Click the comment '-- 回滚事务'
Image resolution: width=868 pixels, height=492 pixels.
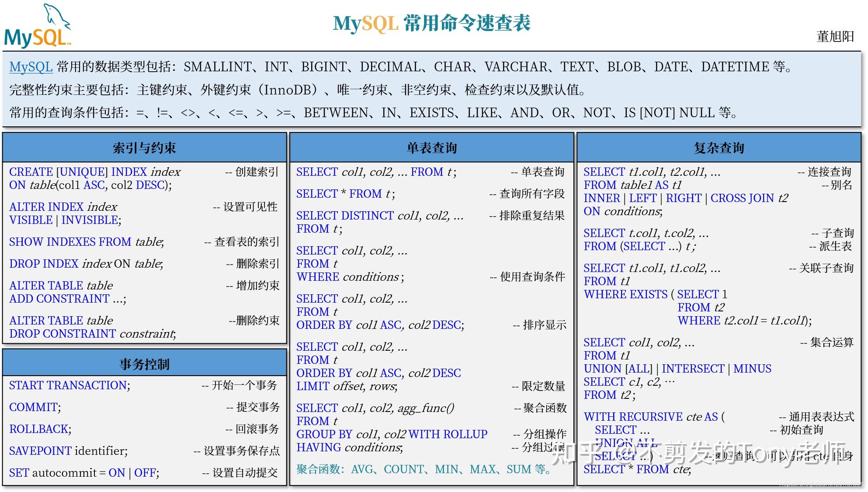point(252,429)
